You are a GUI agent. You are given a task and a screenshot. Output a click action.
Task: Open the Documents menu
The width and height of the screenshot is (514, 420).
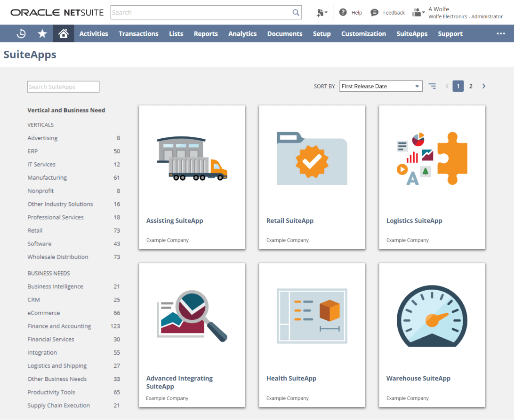[x=285, y=34]
